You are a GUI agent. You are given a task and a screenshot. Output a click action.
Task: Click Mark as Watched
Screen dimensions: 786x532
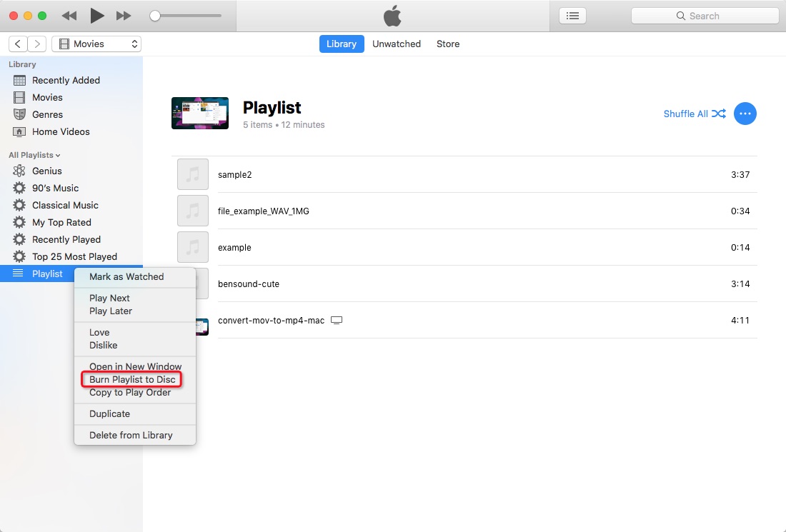pos(126,277)
